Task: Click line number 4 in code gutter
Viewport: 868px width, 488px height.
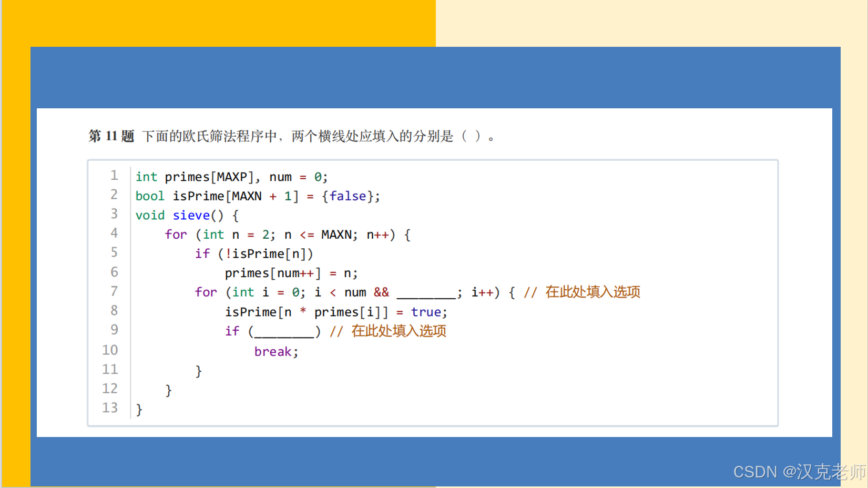Action: pos(114,233)
